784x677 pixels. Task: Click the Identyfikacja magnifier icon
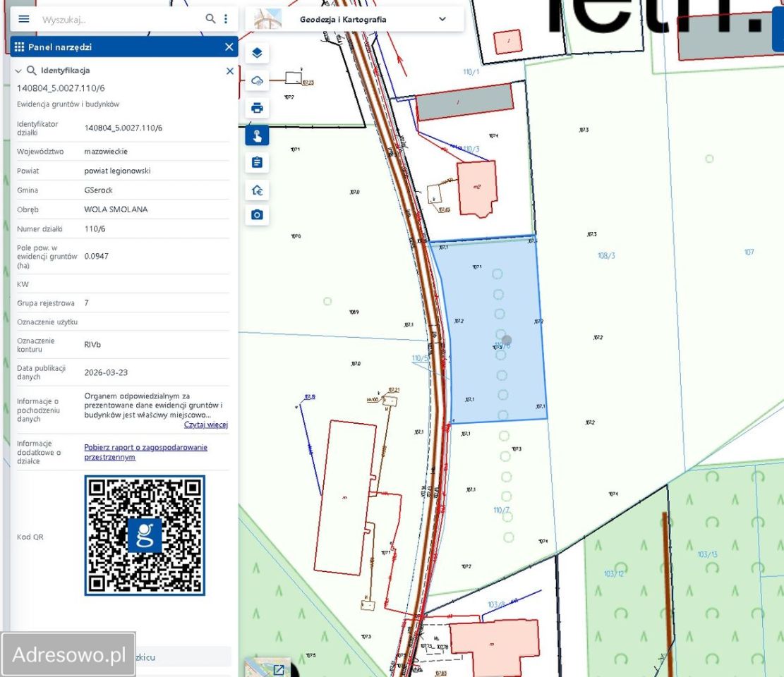point(31,71)
